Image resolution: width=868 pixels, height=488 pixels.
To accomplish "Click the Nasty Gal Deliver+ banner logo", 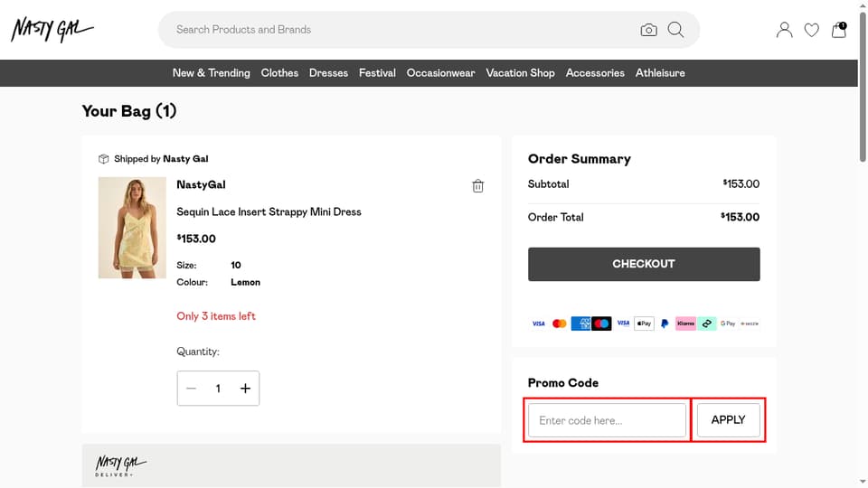I will click(x=120, y=465).
